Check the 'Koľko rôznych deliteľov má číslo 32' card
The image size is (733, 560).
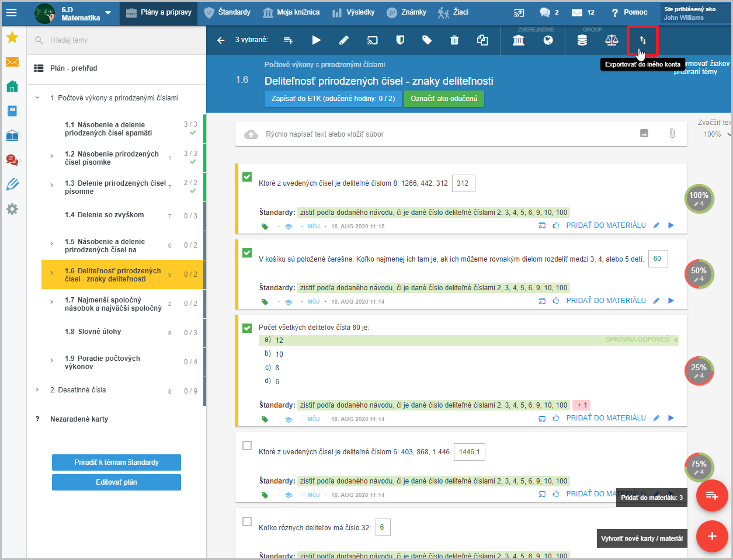[x=247, y=521]
